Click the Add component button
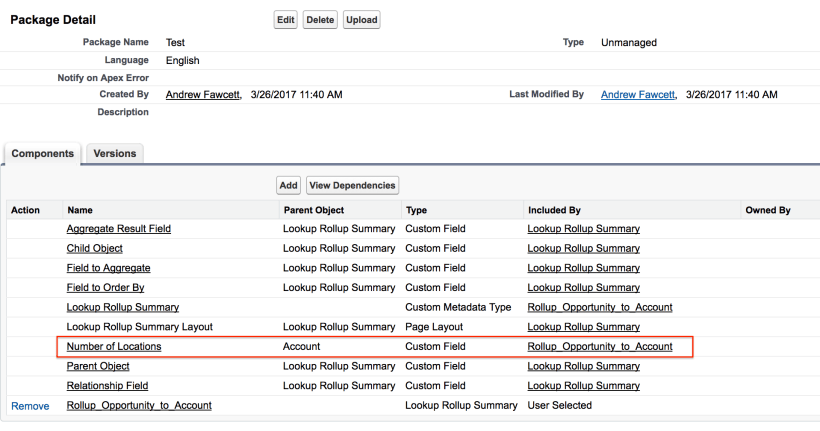820x431 pixels. 288,185
